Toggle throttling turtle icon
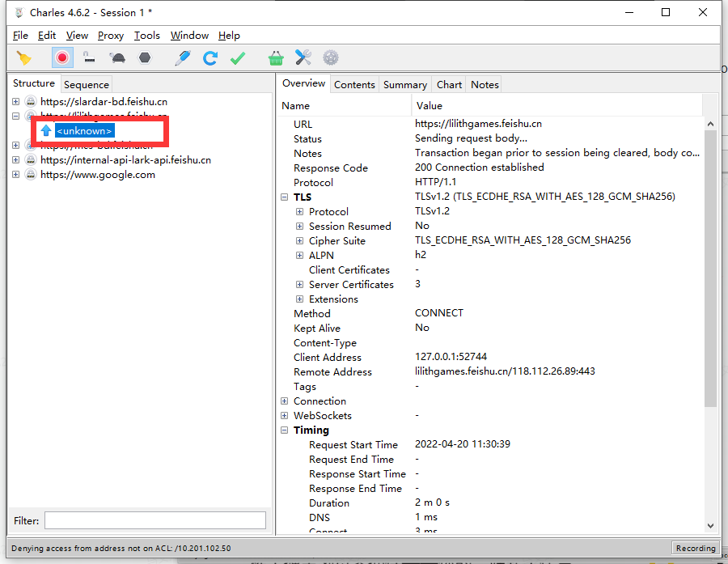 (x=117, y=58)
